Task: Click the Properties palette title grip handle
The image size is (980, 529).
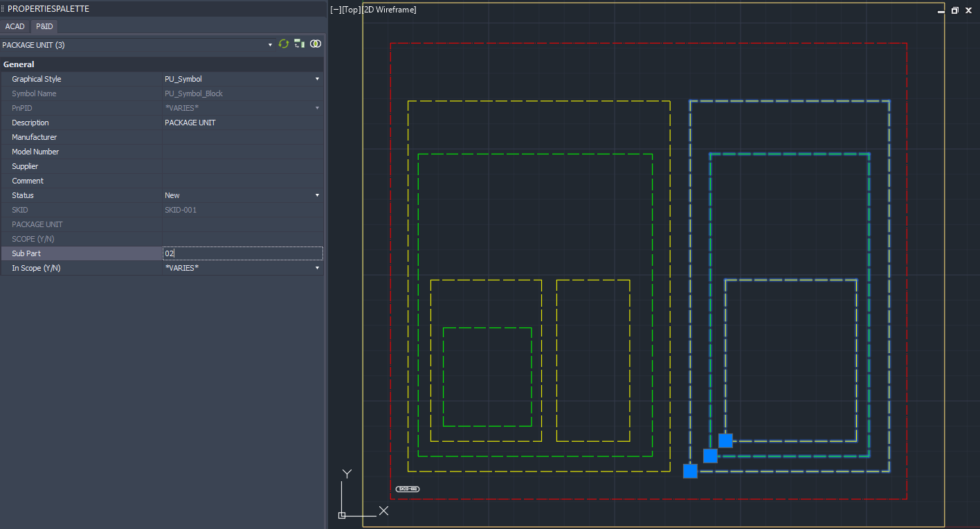Action: [x=3, y=9]
